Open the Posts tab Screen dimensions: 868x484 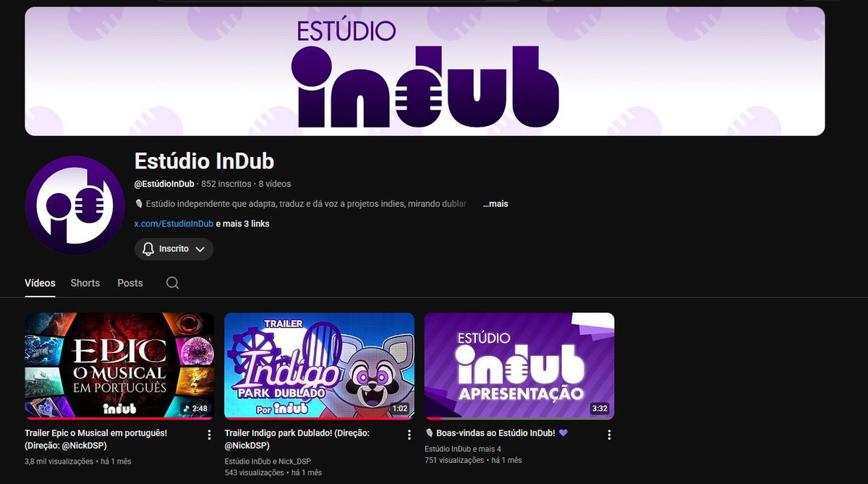pos(129,283)
